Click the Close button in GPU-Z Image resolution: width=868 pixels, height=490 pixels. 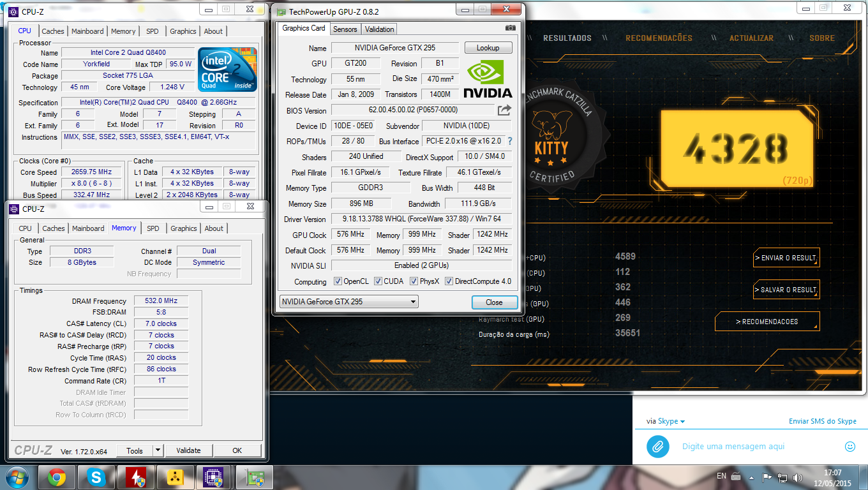(x=494, y=302)
